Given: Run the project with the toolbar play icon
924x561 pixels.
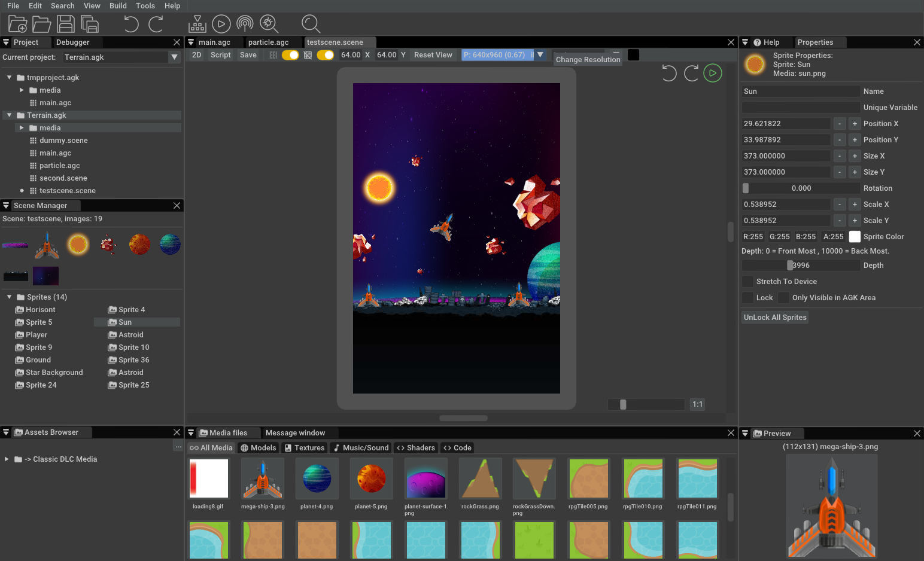Looking at the screenshot, I should (x=221, y=24).
